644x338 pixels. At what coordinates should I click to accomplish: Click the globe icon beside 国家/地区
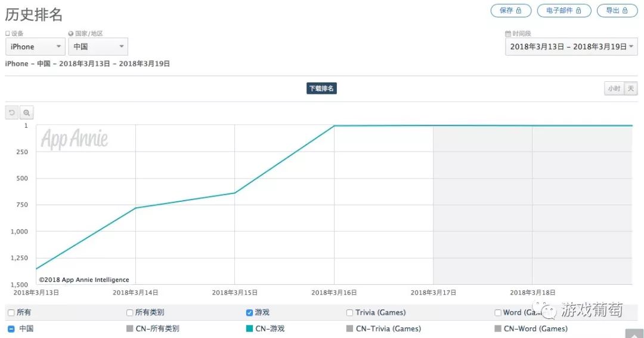tap(71, 34)
